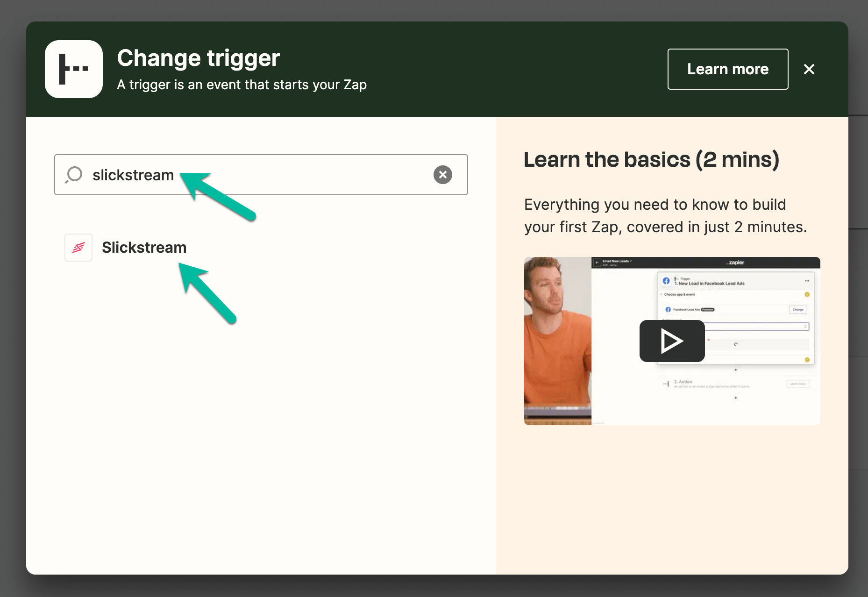Click the Slickstream logo icon

coord(78,248)
